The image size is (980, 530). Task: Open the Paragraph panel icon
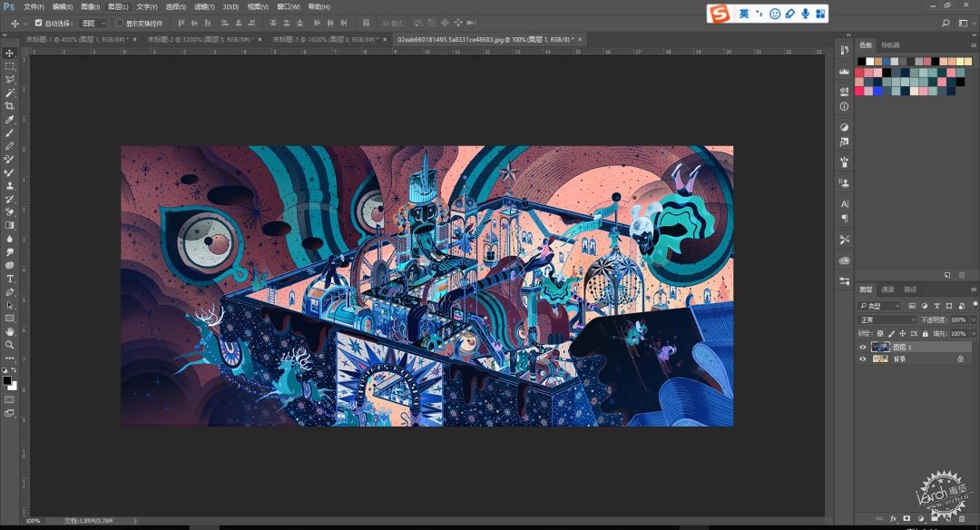(845, 218)
